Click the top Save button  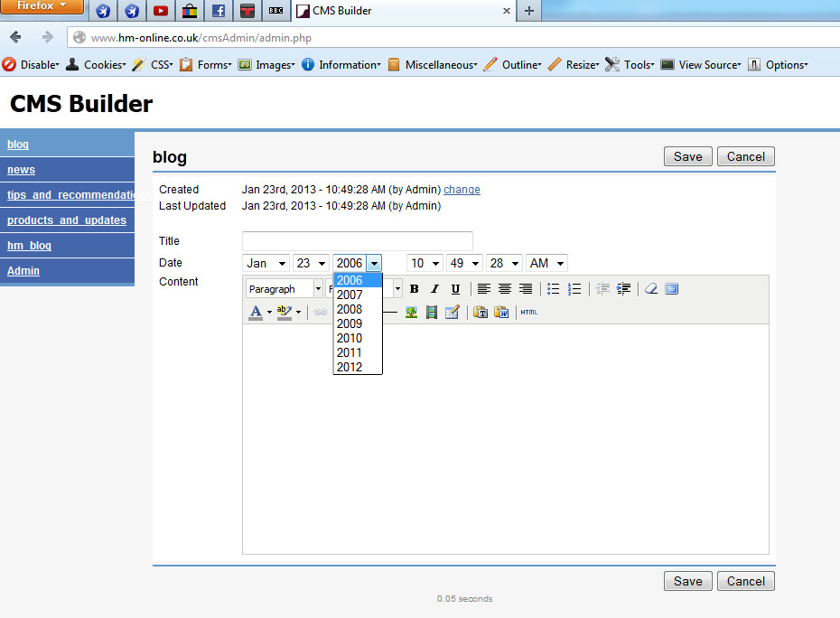tap(687, 156)
